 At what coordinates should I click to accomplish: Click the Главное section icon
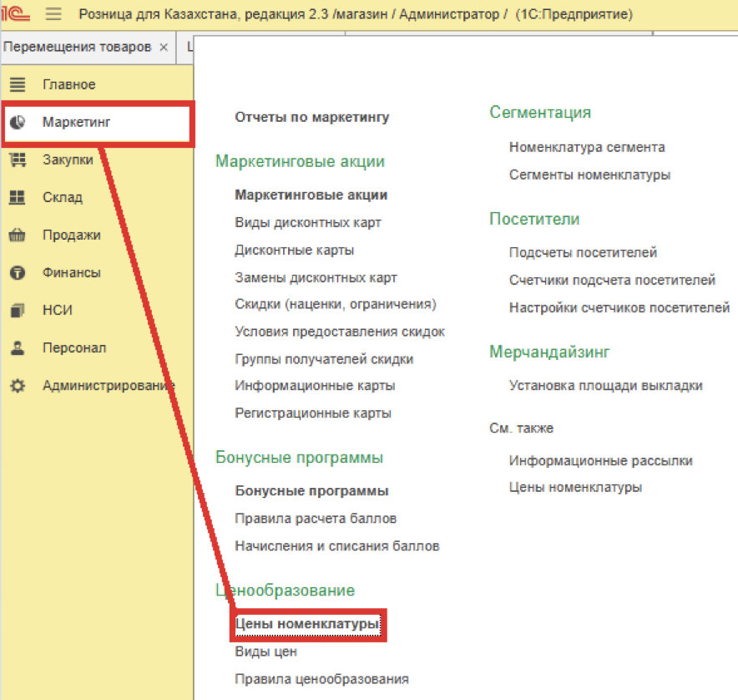[x=18, y=84]
